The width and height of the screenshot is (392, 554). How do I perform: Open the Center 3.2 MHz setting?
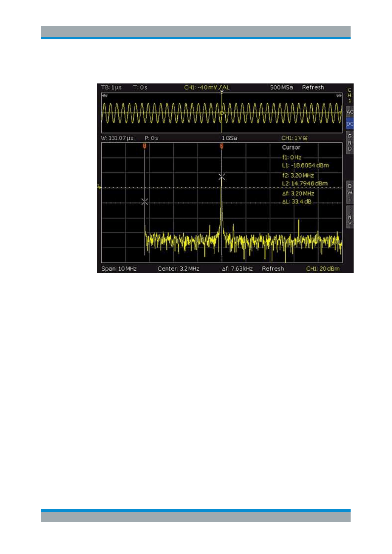(178, 269)
